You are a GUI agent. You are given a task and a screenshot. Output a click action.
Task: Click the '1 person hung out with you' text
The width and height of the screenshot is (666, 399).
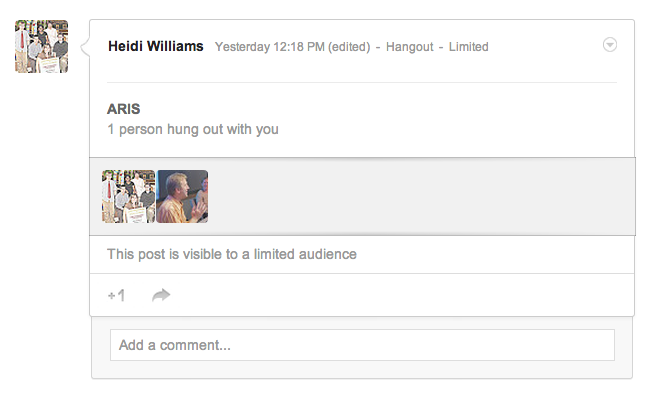(x=193, y=129)
